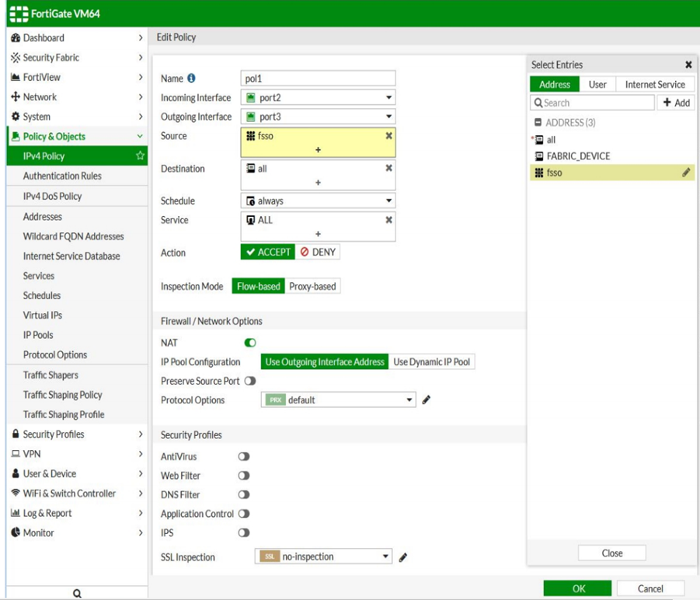The image size is (700, 600).
Task: Turn on Preserve Source Port
Action: 250,381
